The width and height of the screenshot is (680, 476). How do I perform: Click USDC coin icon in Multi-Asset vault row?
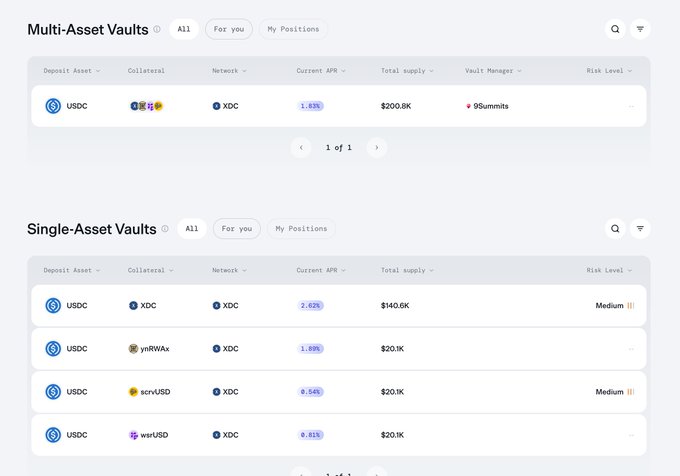(53, 106)
